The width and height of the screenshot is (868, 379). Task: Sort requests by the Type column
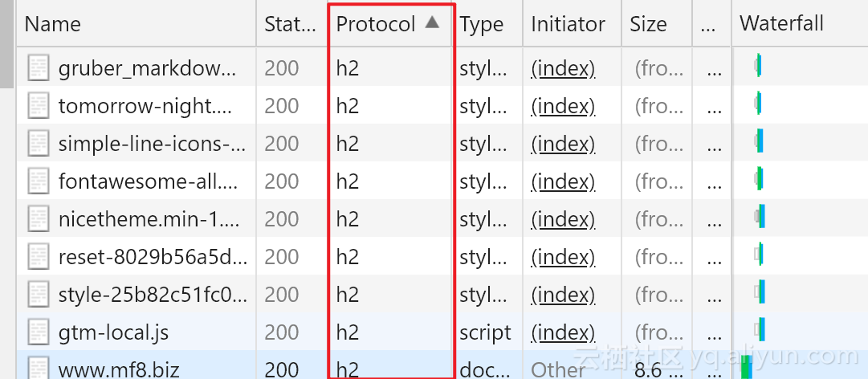click(481, 24)
